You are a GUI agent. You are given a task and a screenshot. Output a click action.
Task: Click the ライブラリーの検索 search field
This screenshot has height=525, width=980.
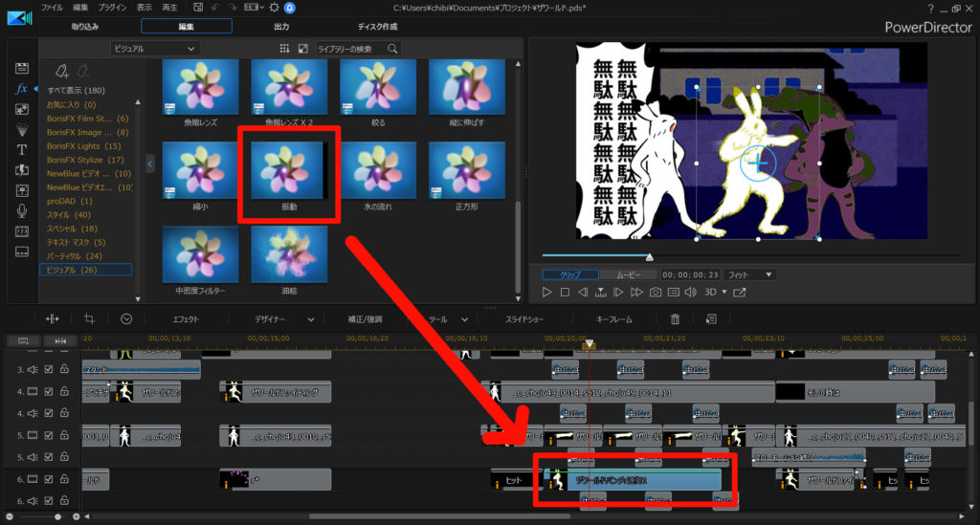tap(351, 48)
